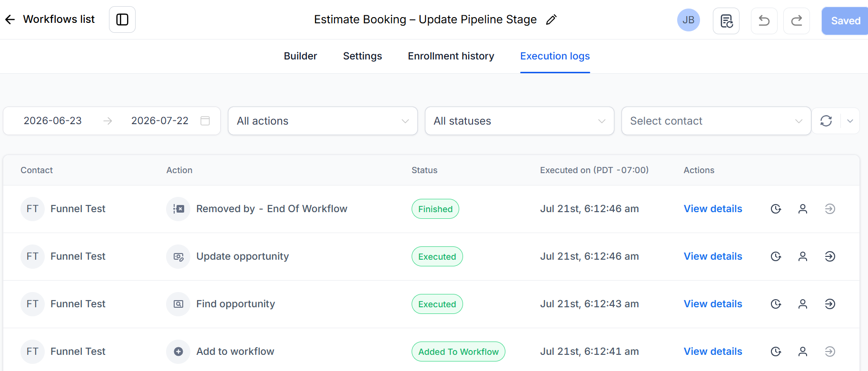
Task: Set the start date 2026-06-23
Action: pos(53,121)
